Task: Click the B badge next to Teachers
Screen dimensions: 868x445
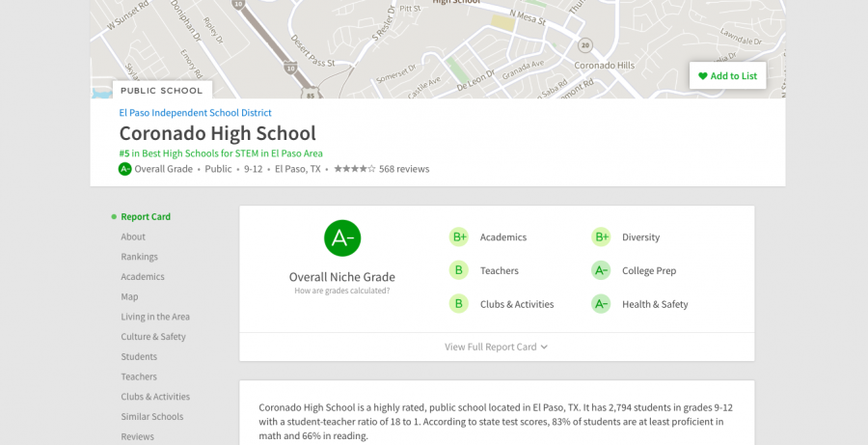Action: point(459,270)
